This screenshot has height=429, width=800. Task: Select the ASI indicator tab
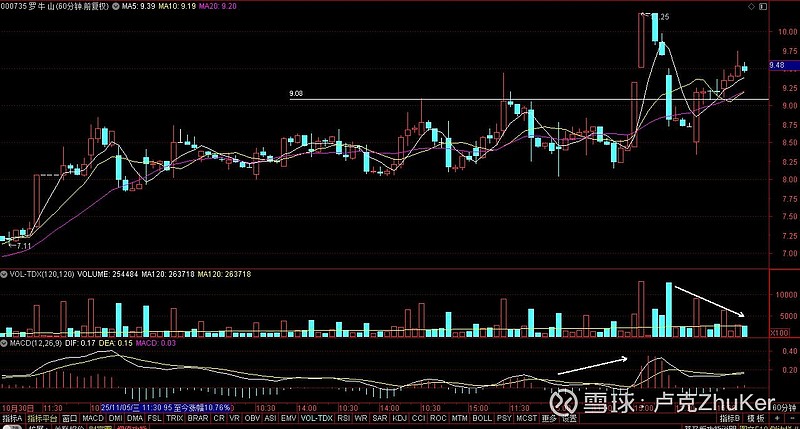[270, 418]
